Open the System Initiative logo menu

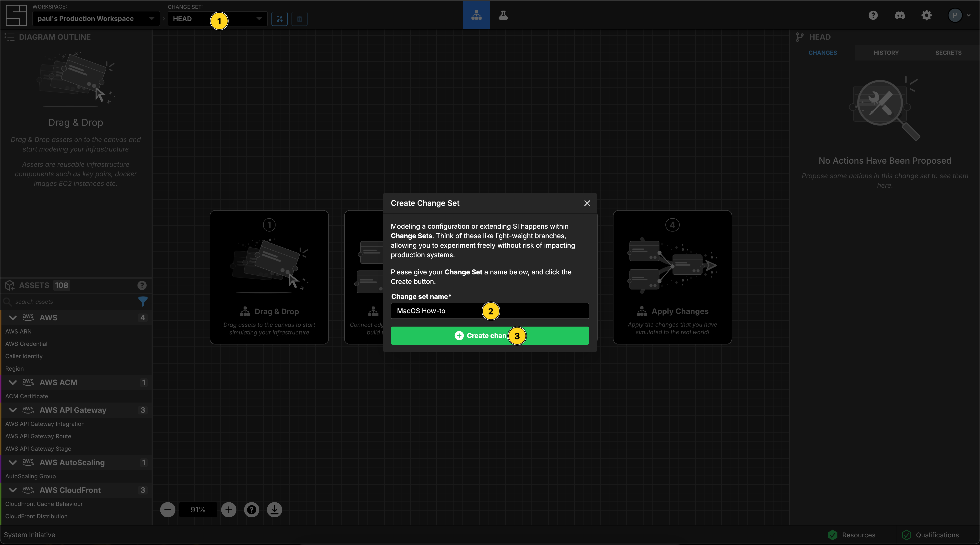point(16,15)
